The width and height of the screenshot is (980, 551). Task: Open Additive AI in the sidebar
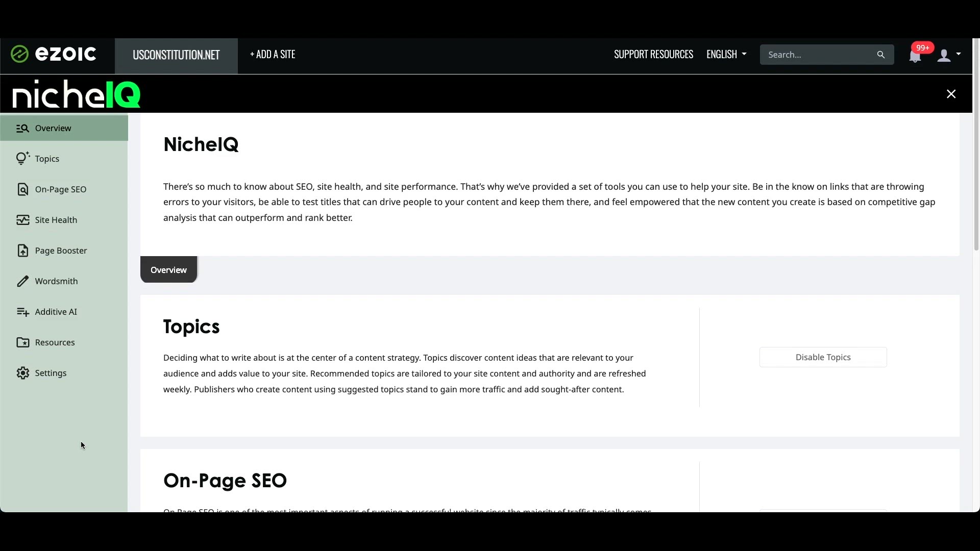(64, 312)
